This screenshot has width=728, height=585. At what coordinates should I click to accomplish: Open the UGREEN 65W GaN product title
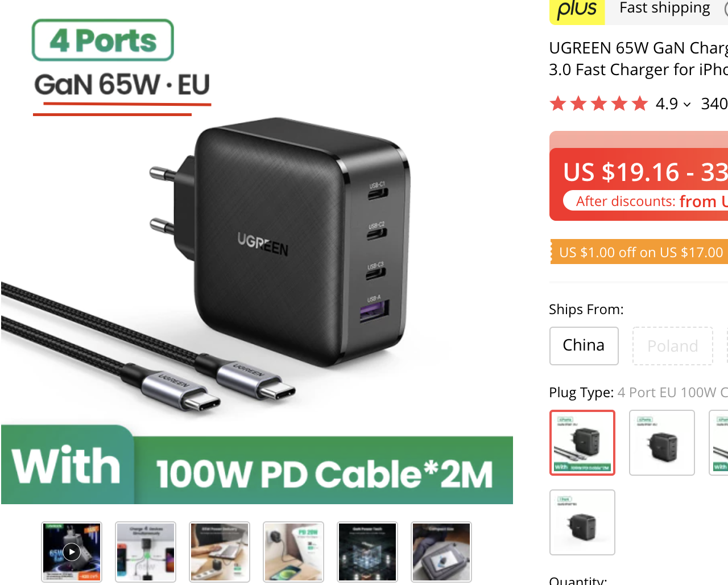coord(638,59)
